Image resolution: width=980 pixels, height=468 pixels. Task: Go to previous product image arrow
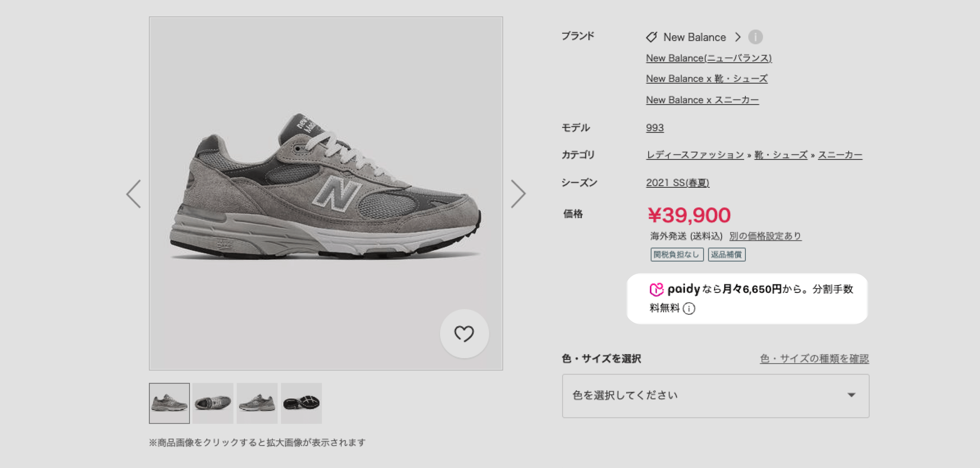pos(134,194)
